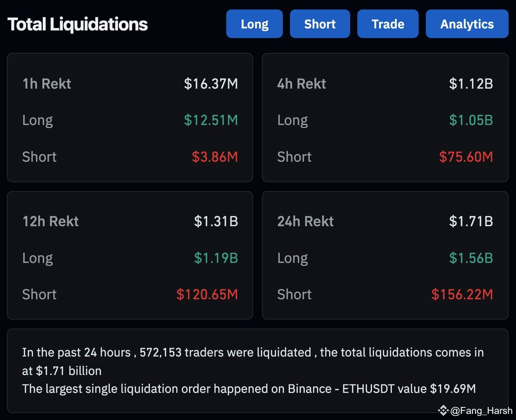The height and width of the screenshot is (420, 516).
Task: Click the Binance logo watermark icon
Action: [443, 411]
